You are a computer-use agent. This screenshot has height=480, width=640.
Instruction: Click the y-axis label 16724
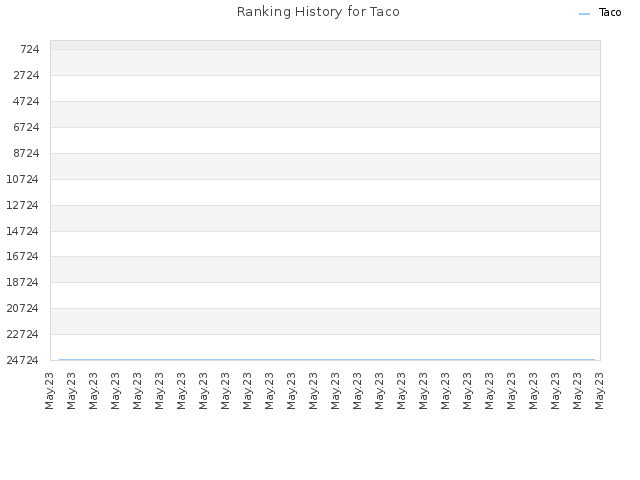click(22, 256)
